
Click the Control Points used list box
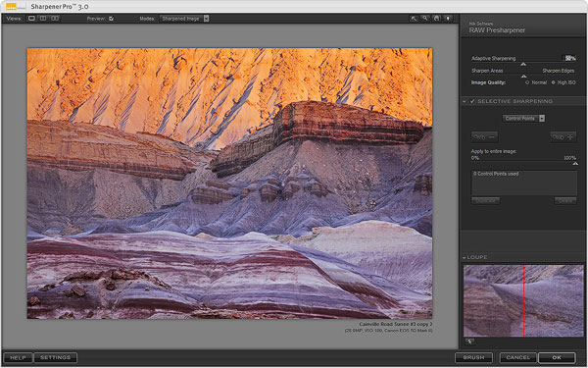click(524, 183)
